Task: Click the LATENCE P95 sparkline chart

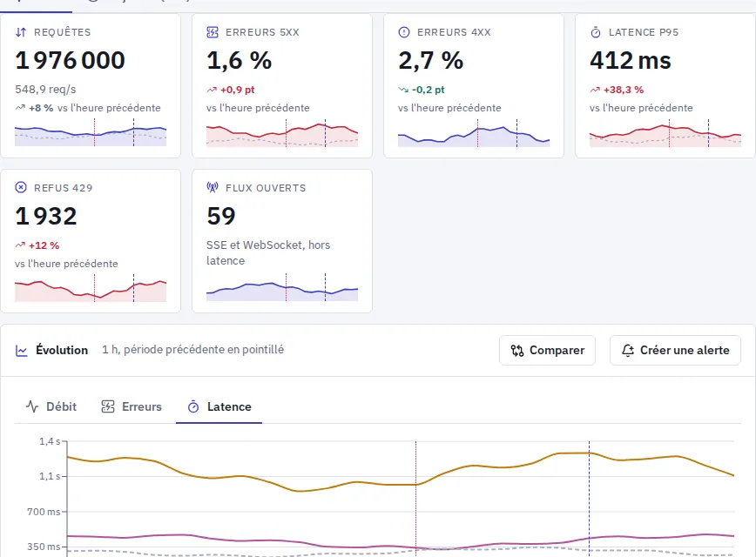Action: [665, 133]
